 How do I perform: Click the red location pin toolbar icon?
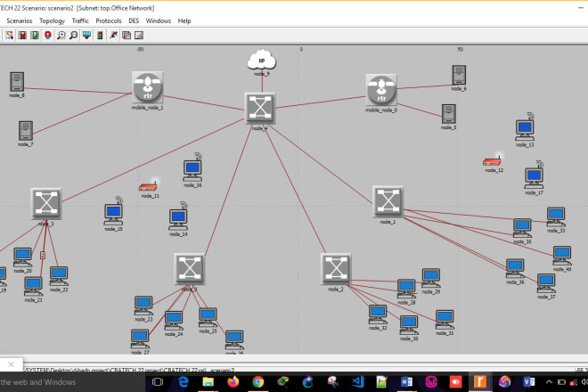pyautogui.click(x=48, y=36)
